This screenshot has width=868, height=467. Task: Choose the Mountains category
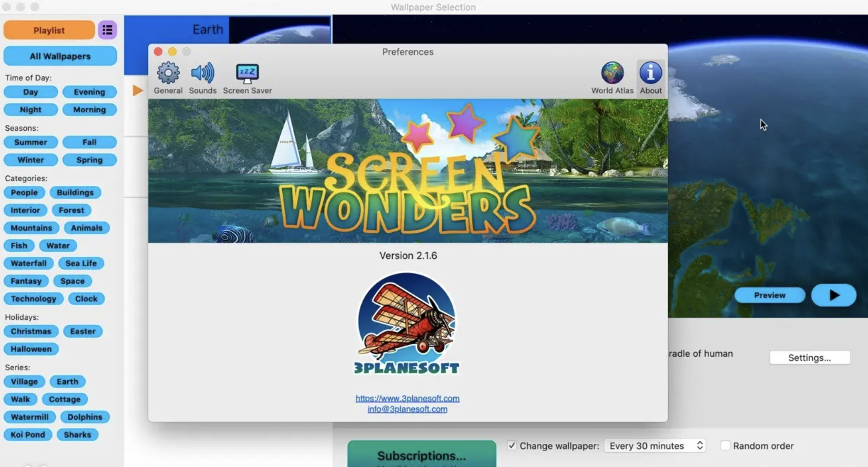[32, 228]
